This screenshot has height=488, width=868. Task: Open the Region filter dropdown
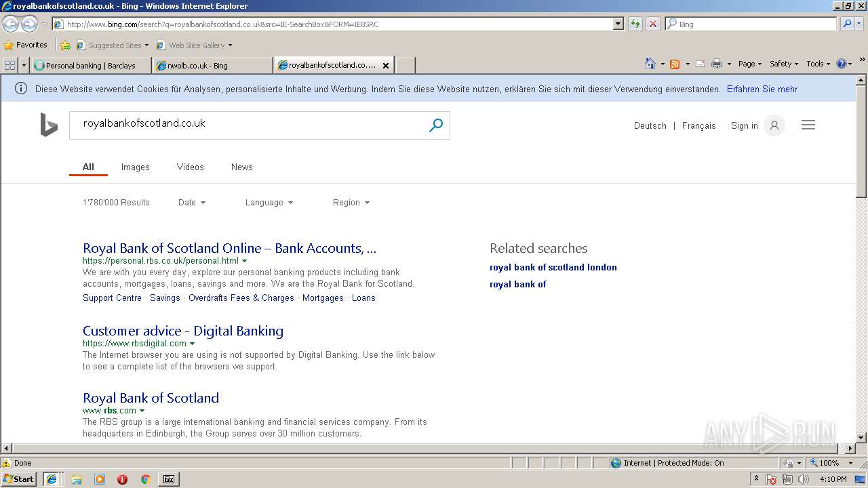pyautogui.click(x=351, y=203)
